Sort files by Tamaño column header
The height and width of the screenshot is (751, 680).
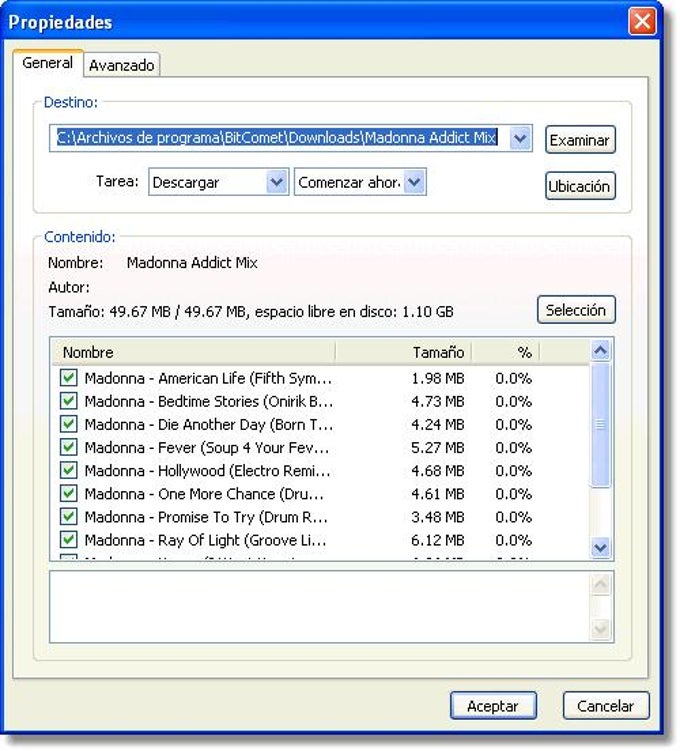(x=404, y=352)
